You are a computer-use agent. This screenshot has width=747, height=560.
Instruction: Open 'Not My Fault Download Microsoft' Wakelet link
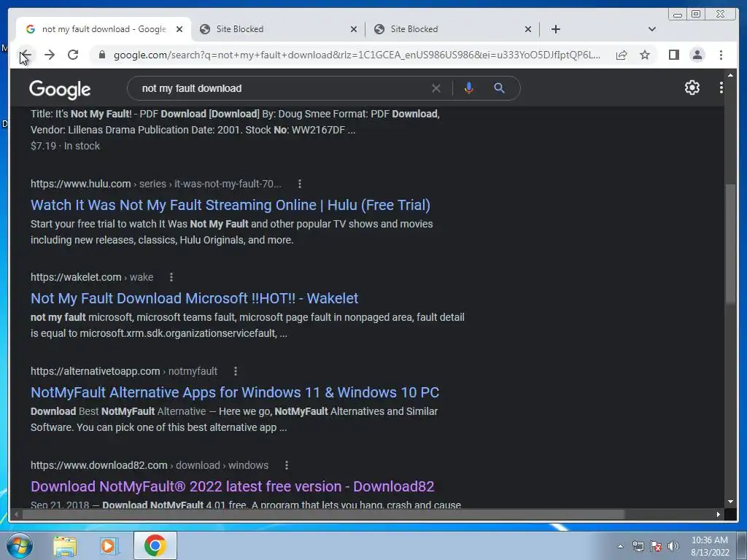pyautogui.click(x=194, y=298)
